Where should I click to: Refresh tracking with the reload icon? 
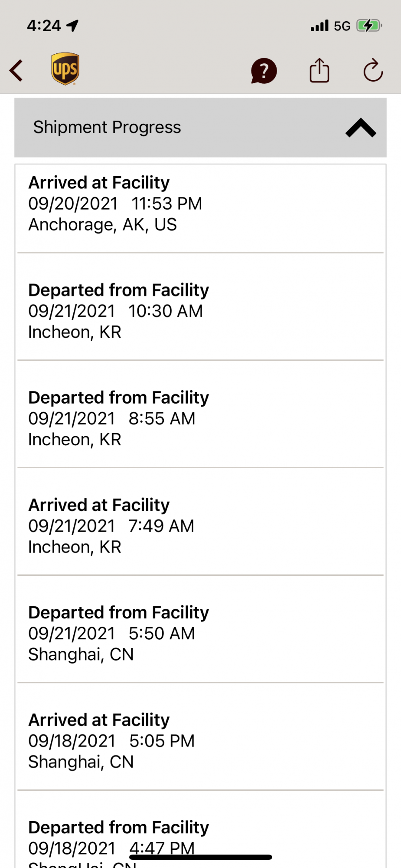pos(373,70)
